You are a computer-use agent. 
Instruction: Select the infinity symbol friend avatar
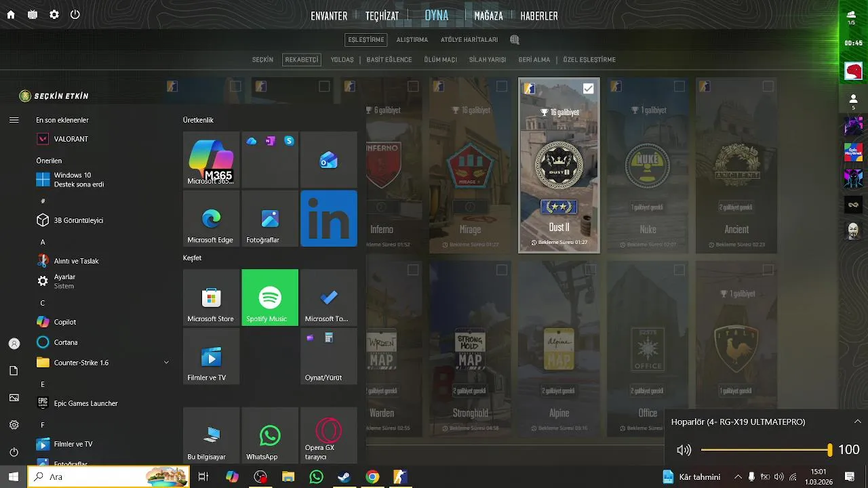click(x=853, y=204)
